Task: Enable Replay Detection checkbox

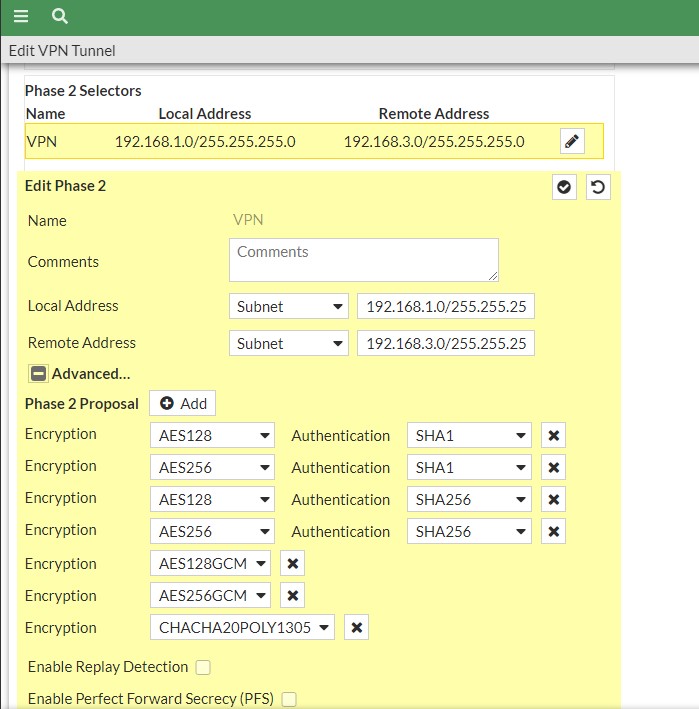Action: click(203, 667)
